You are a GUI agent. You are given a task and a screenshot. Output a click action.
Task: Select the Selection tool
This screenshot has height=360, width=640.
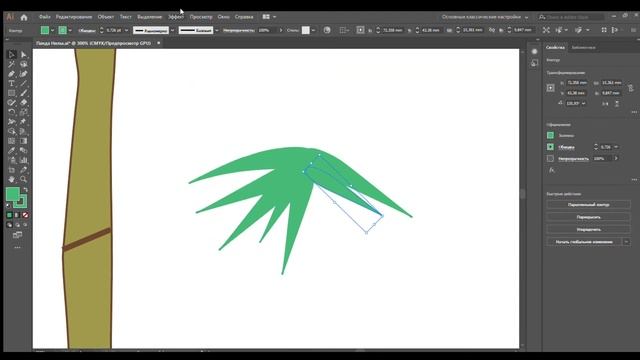11,55
